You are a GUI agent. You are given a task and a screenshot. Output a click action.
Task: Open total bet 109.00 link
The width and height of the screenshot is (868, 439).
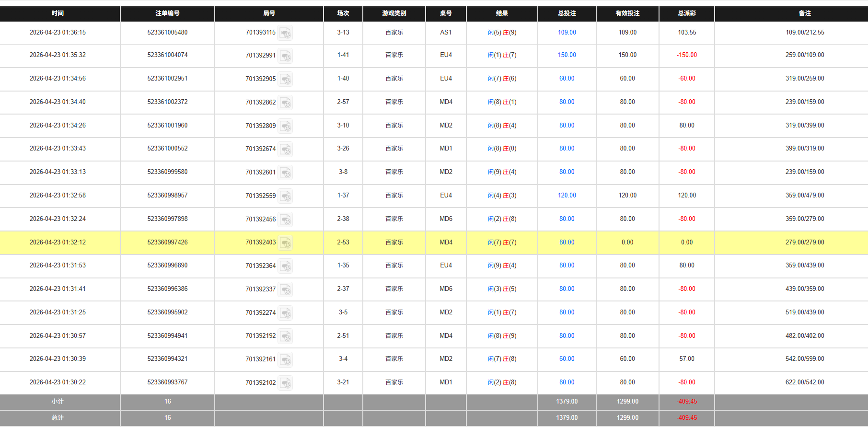(567, 33)
